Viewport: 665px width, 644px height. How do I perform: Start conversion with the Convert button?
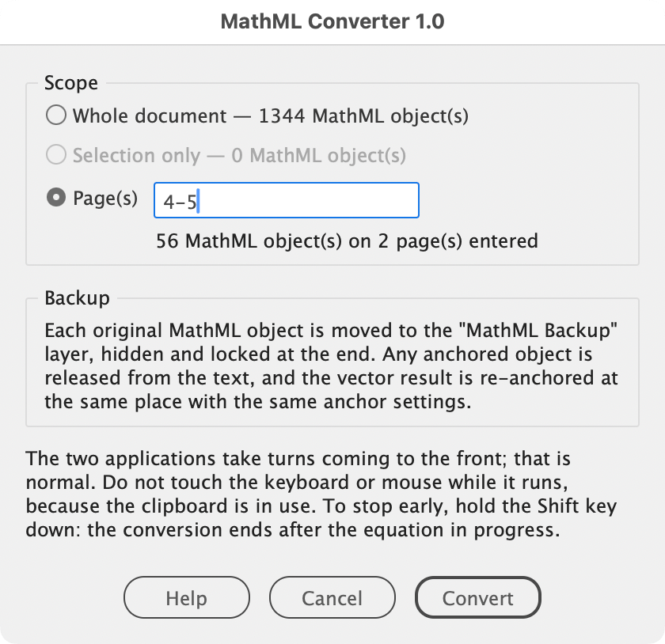tap(477, 597)
